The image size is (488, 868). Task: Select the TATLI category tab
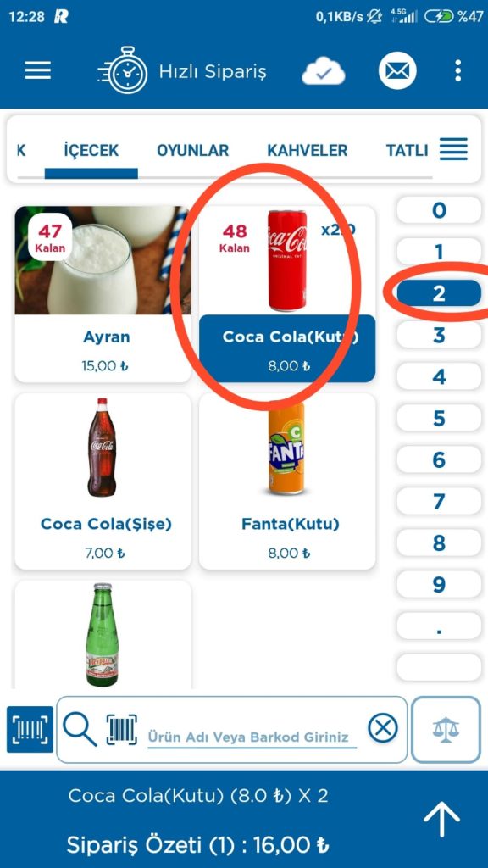tap(408, 151)
